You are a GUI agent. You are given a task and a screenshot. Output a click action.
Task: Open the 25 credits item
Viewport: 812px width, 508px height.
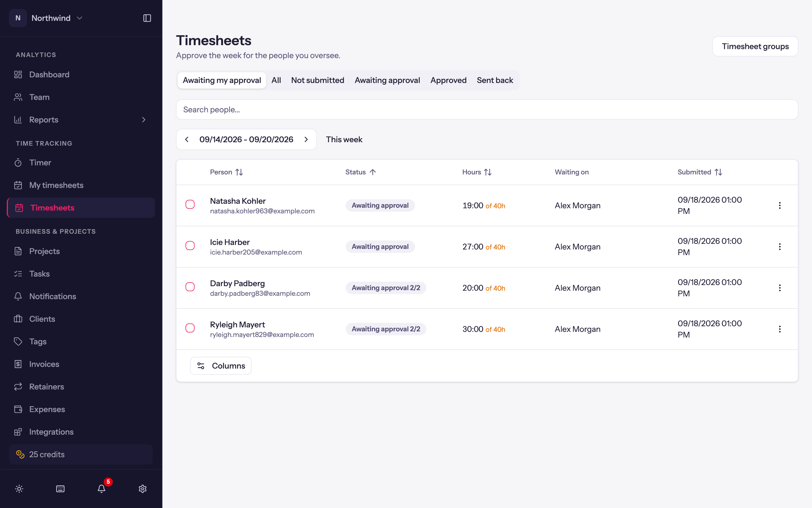(x=81, y=454)
